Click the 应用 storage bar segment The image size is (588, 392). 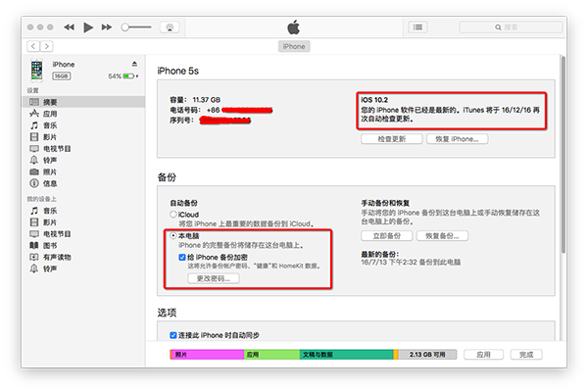pyautogui.click(x=271, y=355)
